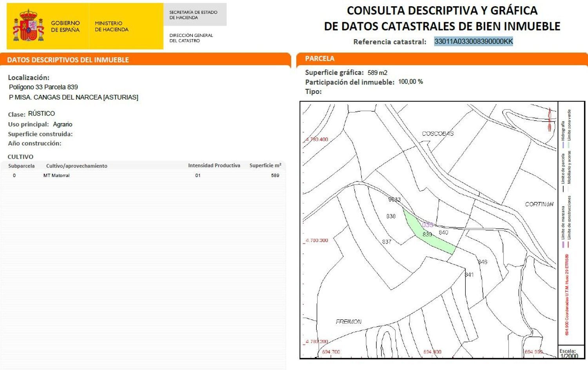The width and height of the screenshot is (588, 370).
Task: Toggle the highlighted referencia catastral value
Action: point(474,40)
